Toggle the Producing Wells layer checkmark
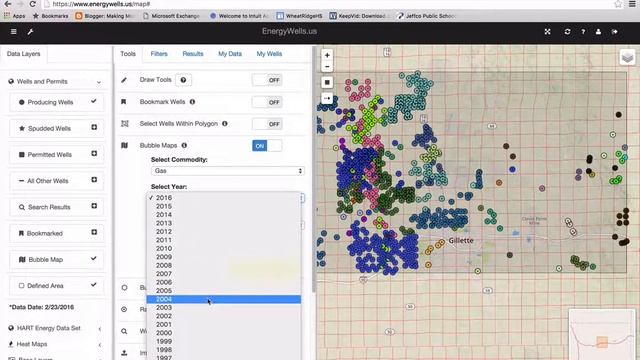 coord(94,101)
